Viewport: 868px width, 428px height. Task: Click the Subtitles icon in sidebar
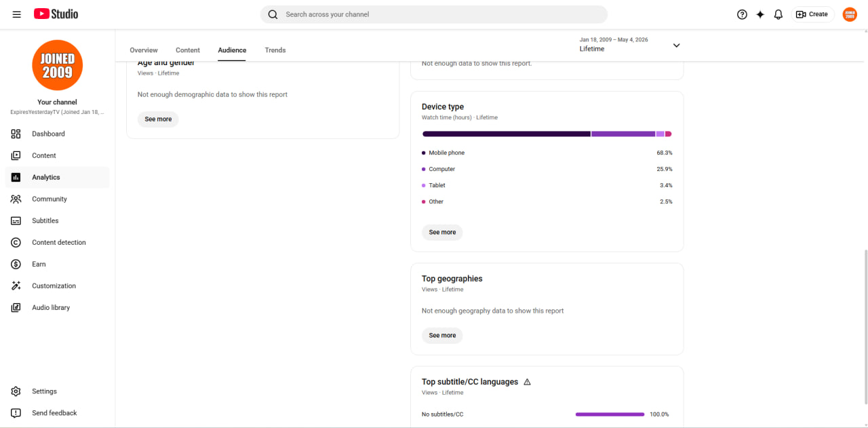[x=16, y=220]
